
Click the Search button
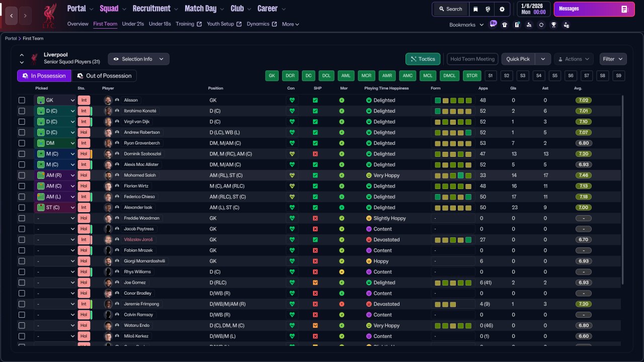450,9
